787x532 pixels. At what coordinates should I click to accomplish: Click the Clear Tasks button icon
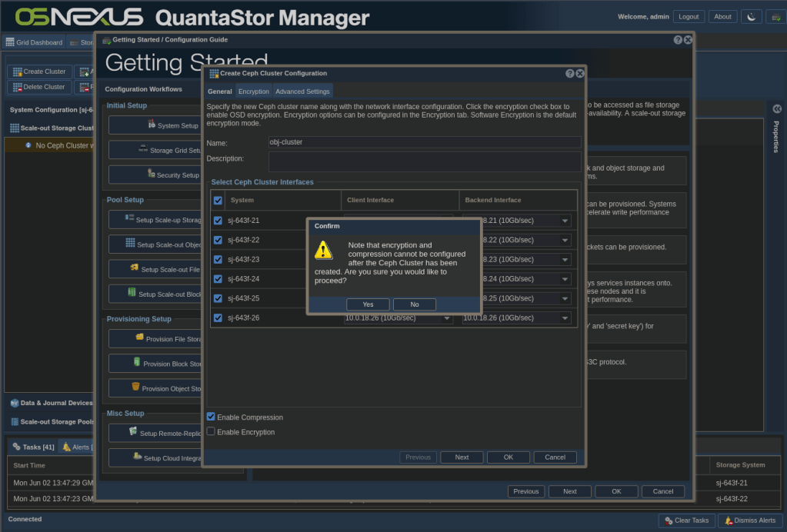(669, 520)
